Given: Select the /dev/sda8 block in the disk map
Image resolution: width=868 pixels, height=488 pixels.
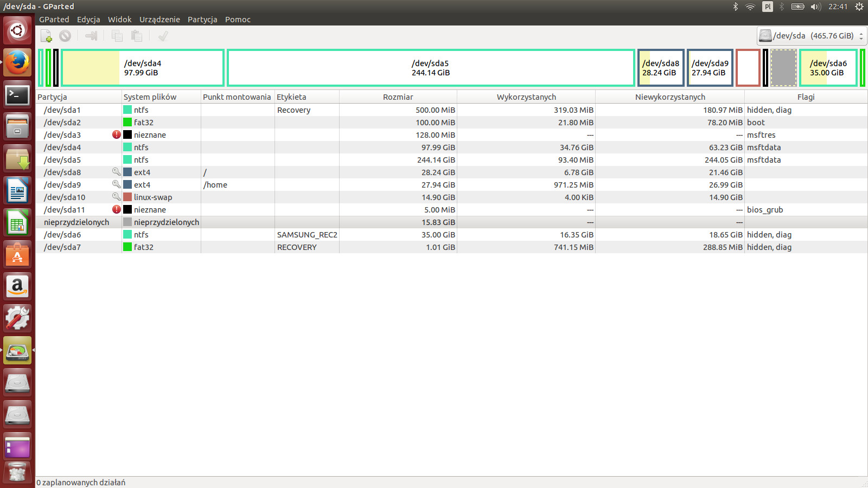Looking at the screenshot, I should point(661,68).
